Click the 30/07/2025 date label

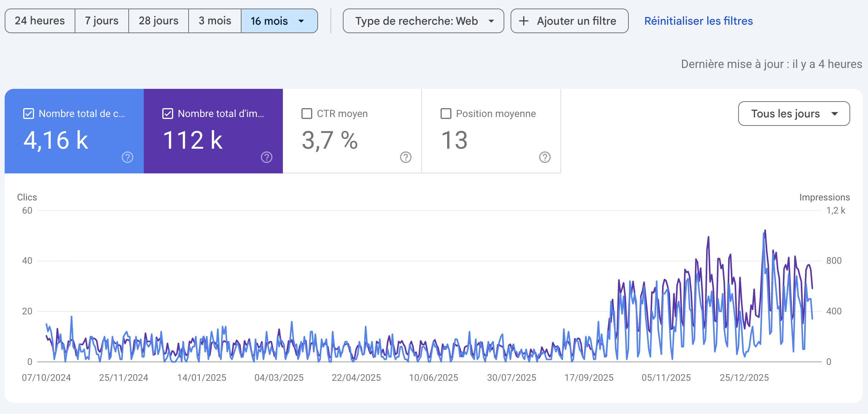coord(512,378)
